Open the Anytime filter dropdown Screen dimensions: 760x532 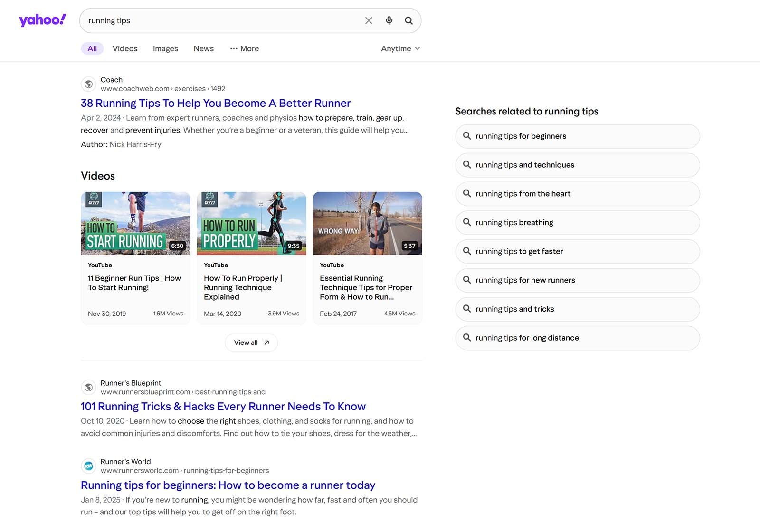399,48
